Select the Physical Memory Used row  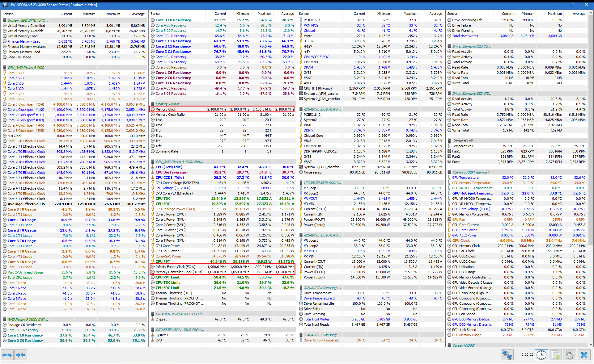74,41
